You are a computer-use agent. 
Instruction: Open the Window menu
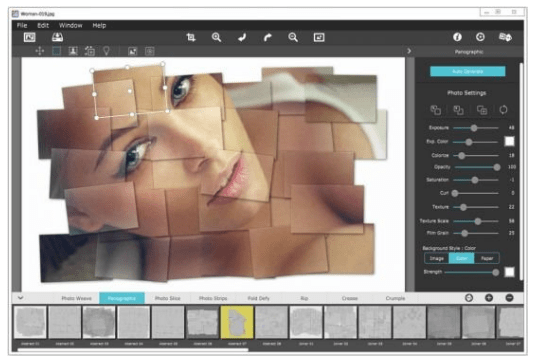click(71, 25)
